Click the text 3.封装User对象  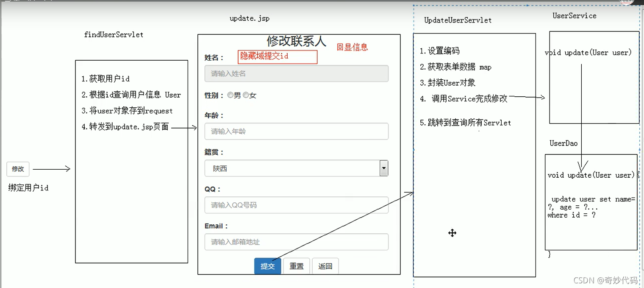[447, 83]
